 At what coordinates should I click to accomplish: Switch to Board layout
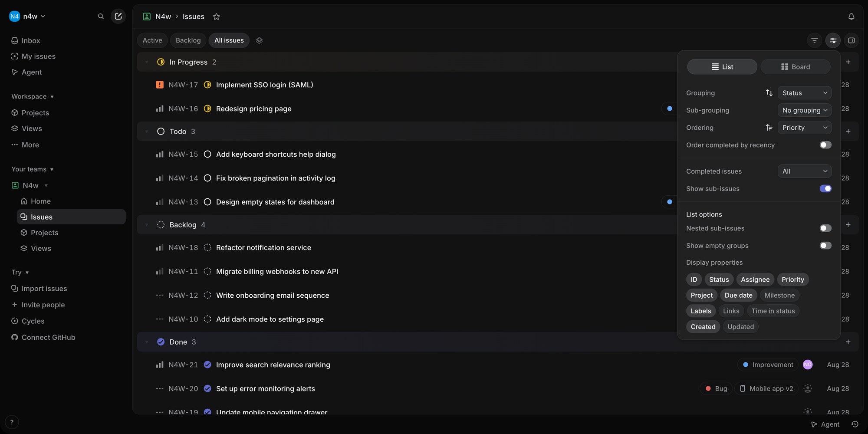click(796, 67)
